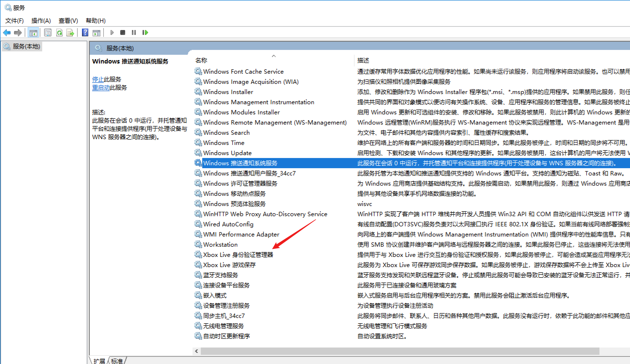
Task: Open the Properties toolbar icon
Action: 48,32
